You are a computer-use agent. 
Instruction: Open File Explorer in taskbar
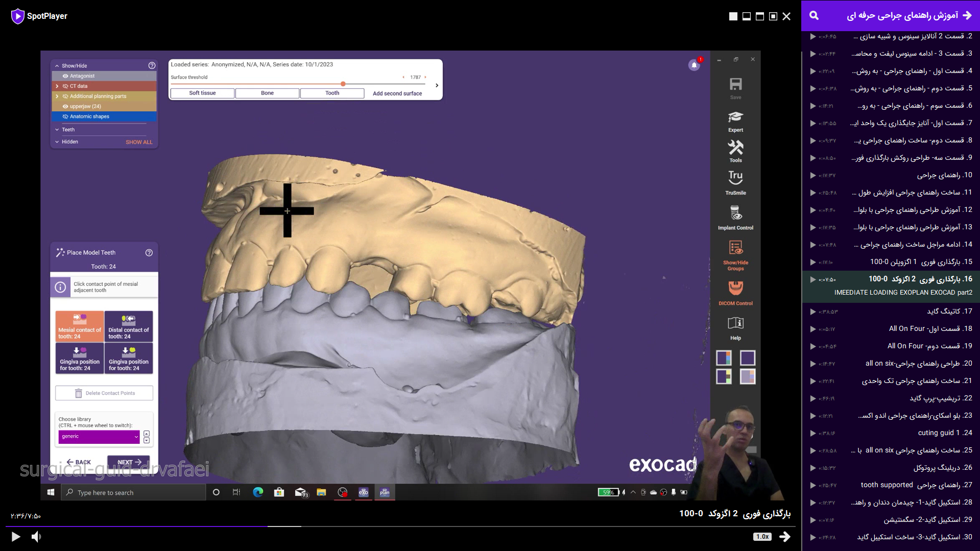click(321, 492)
